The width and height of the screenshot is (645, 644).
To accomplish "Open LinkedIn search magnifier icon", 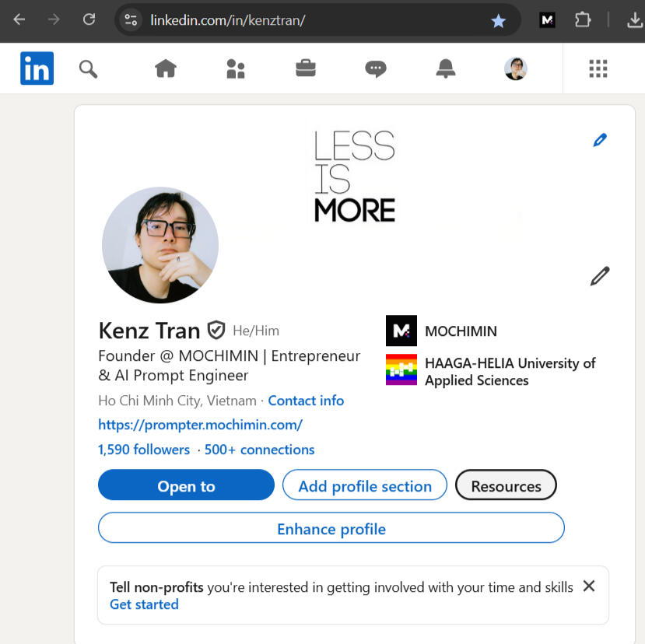I will pyautogui.click(x=88, y=69).
